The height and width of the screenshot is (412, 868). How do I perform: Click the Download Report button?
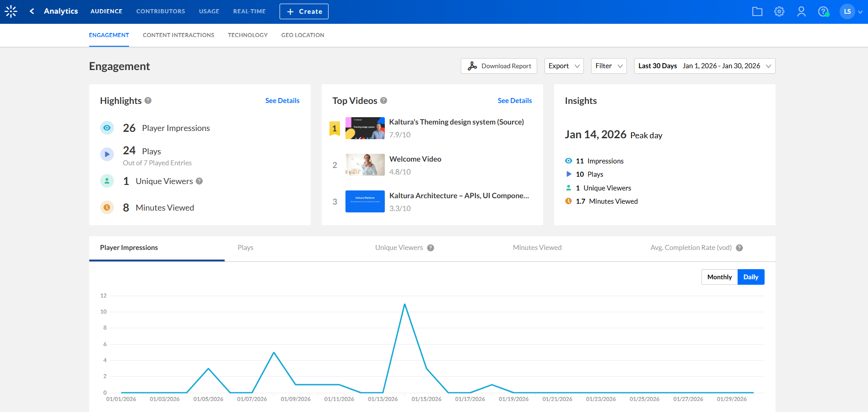(x=499, y=66)
